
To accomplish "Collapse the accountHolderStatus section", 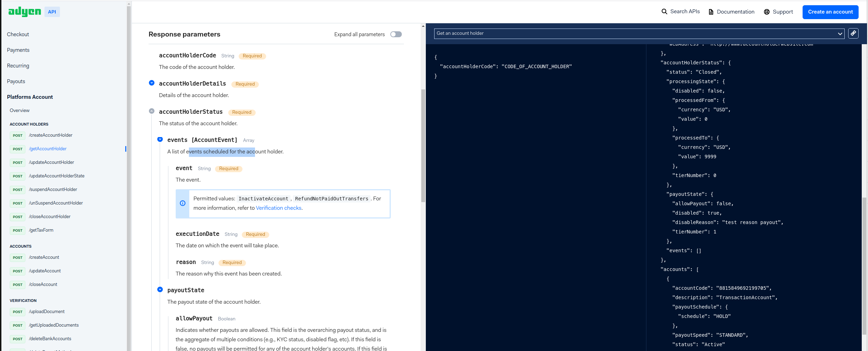I will click(152, 111).
